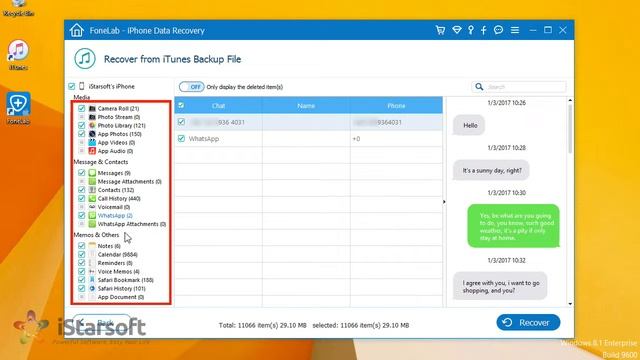Click the Safari History category icon
Viewport: 640px width, 360px height.
92,289
